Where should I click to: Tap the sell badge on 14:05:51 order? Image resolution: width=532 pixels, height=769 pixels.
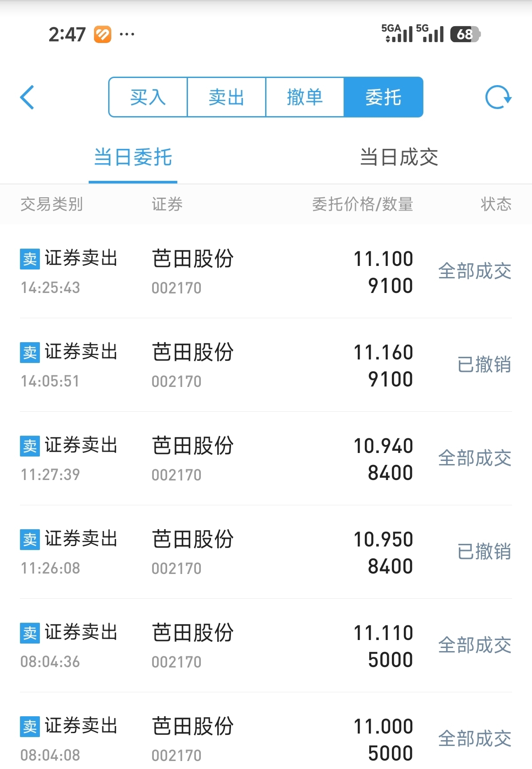[30, 352]
